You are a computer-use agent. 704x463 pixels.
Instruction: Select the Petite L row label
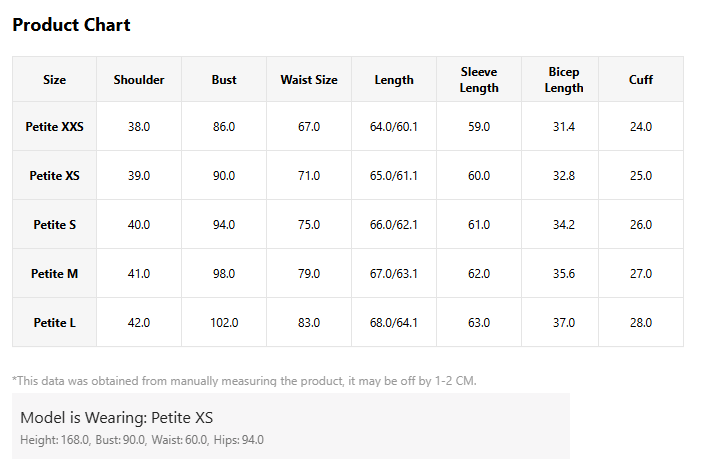[x=54, y=322]
